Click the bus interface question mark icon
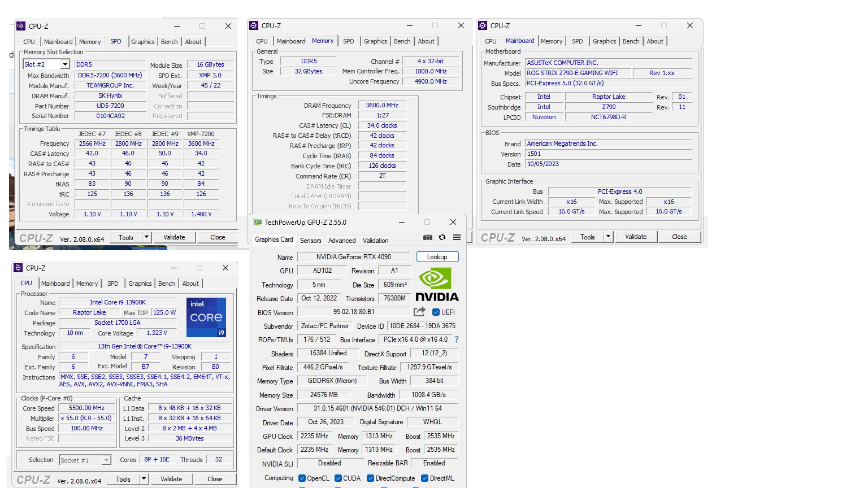 coord(457,339)
